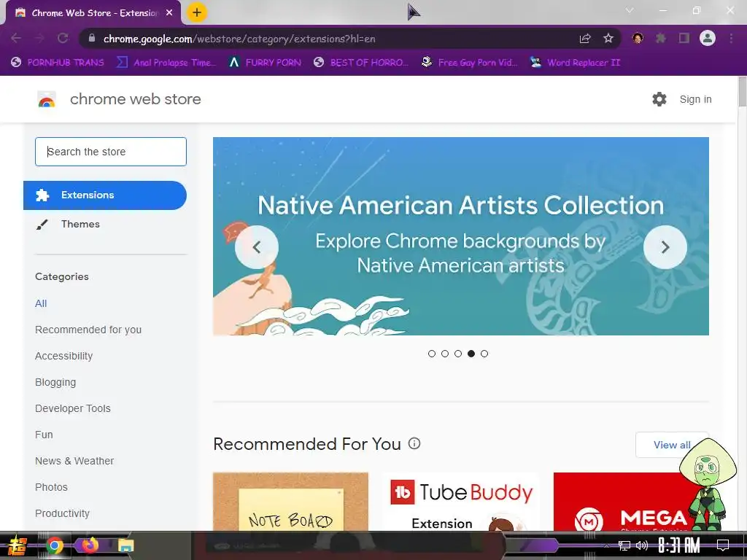Select the second carousel dot
747x560 pixels.
coord(445,354)
